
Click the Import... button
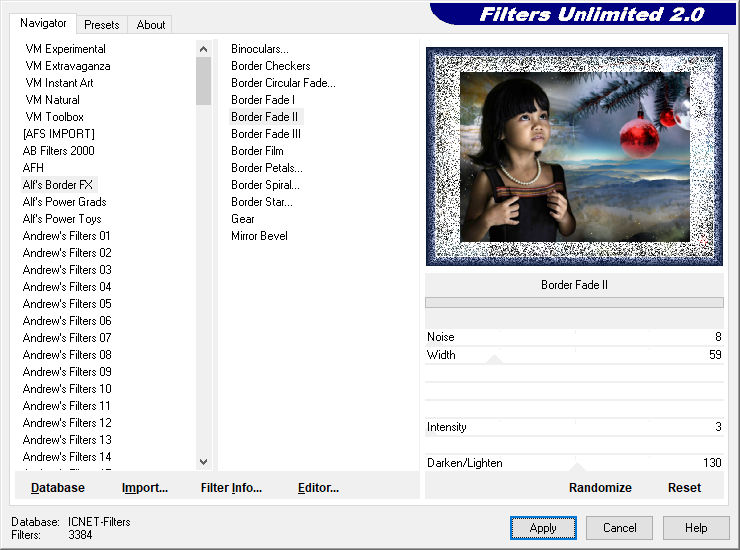tap(145, 488)
